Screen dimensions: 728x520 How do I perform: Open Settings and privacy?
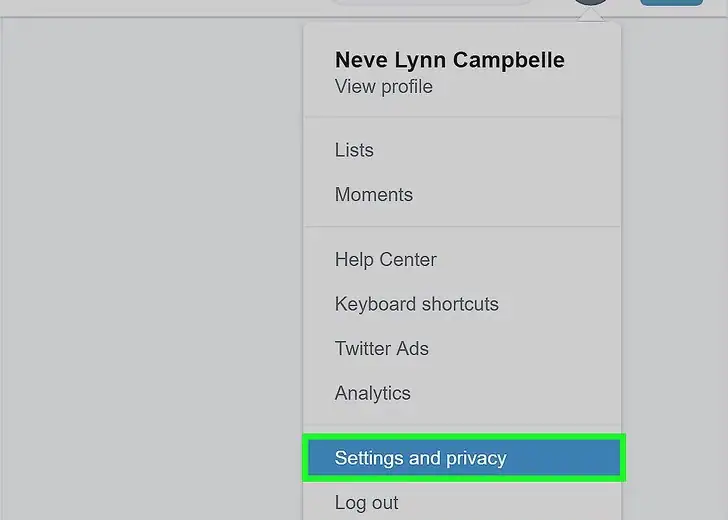421,458
